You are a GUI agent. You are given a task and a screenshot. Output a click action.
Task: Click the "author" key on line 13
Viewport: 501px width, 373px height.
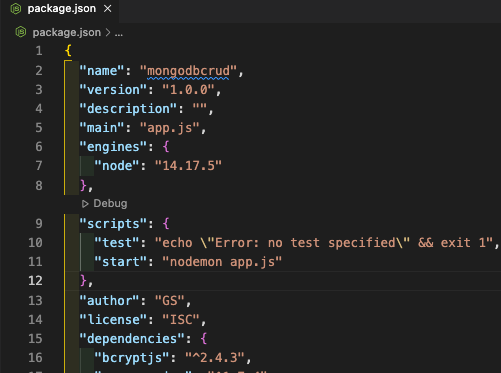(109, 301)
